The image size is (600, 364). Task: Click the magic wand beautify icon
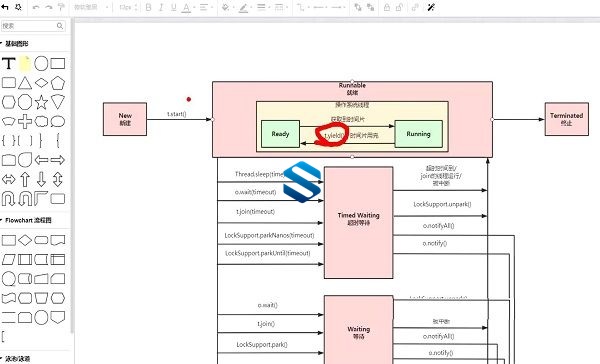(x=431, y=7)
